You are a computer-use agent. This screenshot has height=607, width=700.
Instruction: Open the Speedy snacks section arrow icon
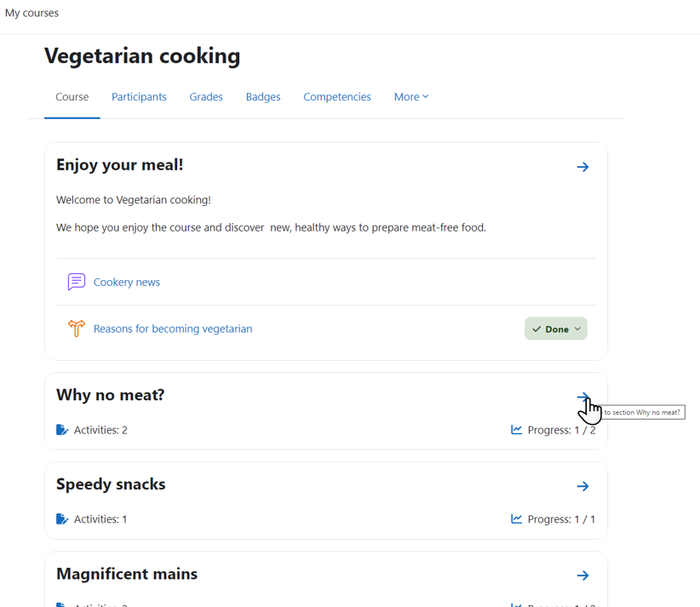point(582,486)
